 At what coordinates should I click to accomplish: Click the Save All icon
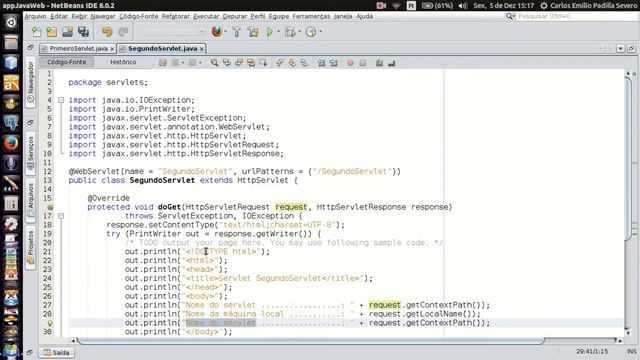point(84,32)
